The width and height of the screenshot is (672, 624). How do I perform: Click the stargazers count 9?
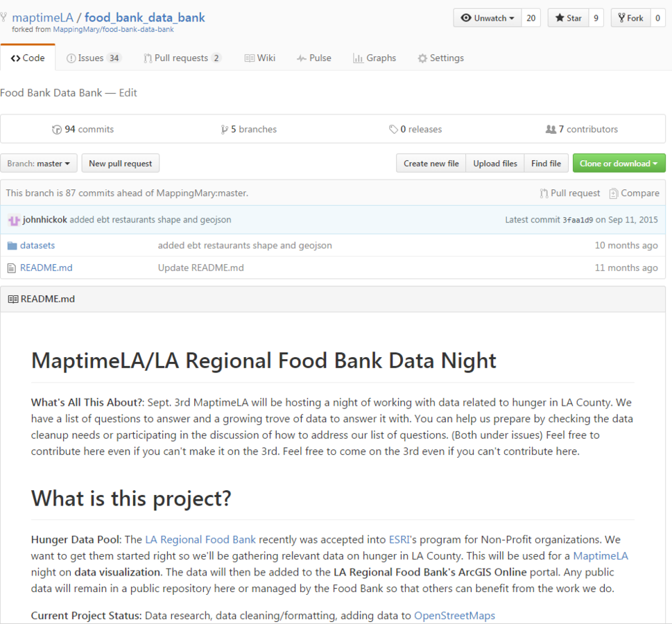[x=596, y=18]
